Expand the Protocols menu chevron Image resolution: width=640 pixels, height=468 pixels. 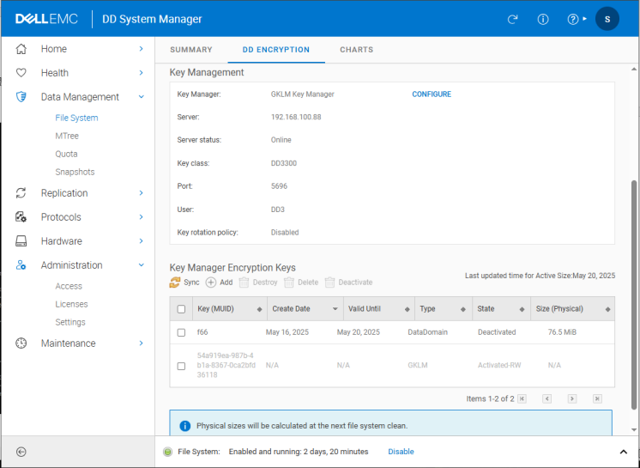(x=141, y=217)
